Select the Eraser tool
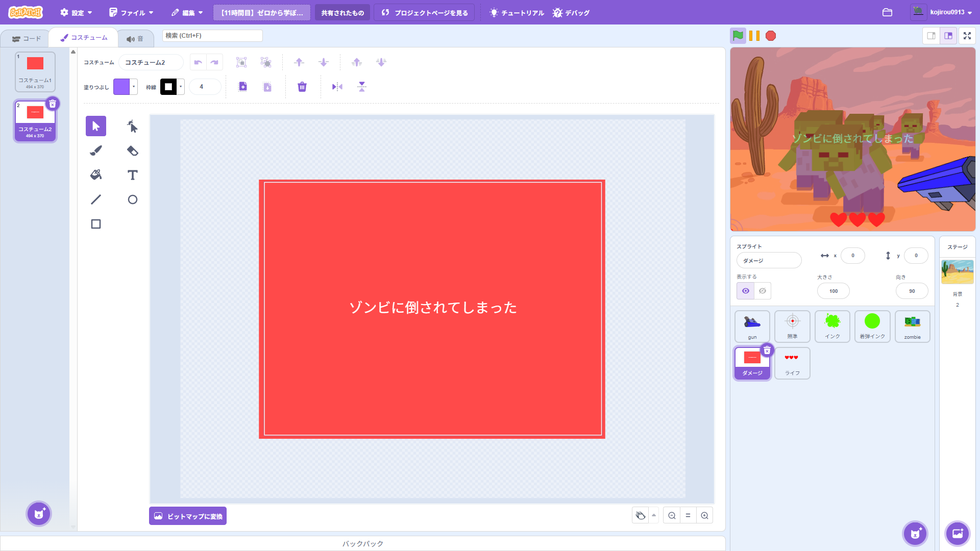 pyautogui.click(x=132, y=151)
